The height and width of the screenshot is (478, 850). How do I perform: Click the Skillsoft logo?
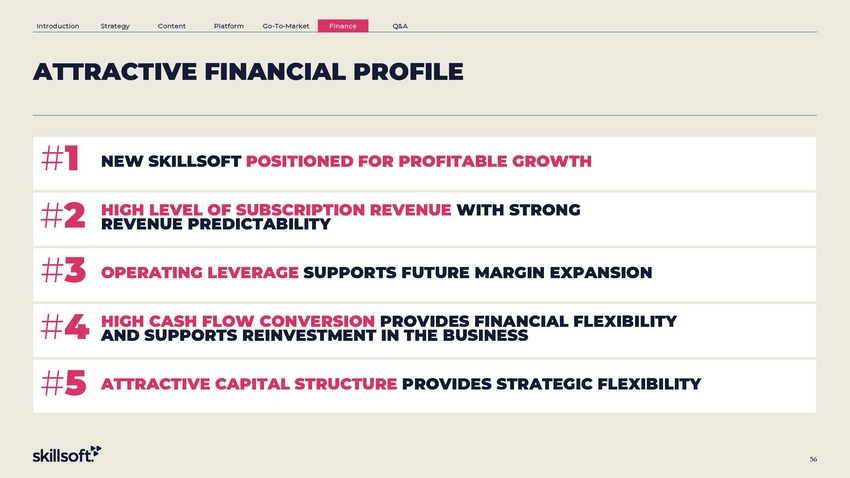(x=67, y=454)
